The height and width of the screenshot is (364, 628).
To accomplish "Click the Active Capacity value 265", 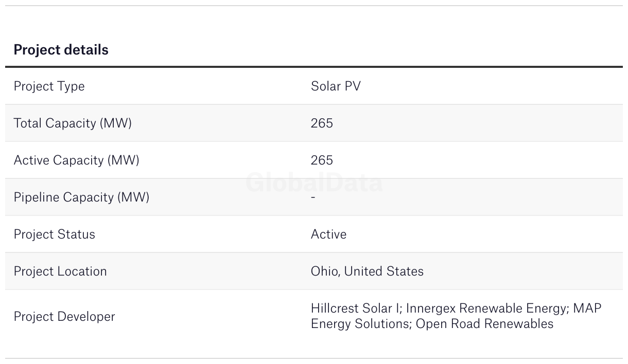I will tap(322, 160).
